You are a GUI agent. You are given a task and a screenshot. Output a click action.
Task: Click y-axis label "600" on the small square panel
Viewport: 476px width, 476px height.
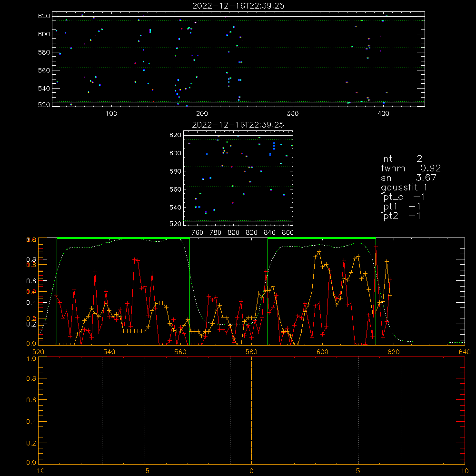[x=175, y=153]
